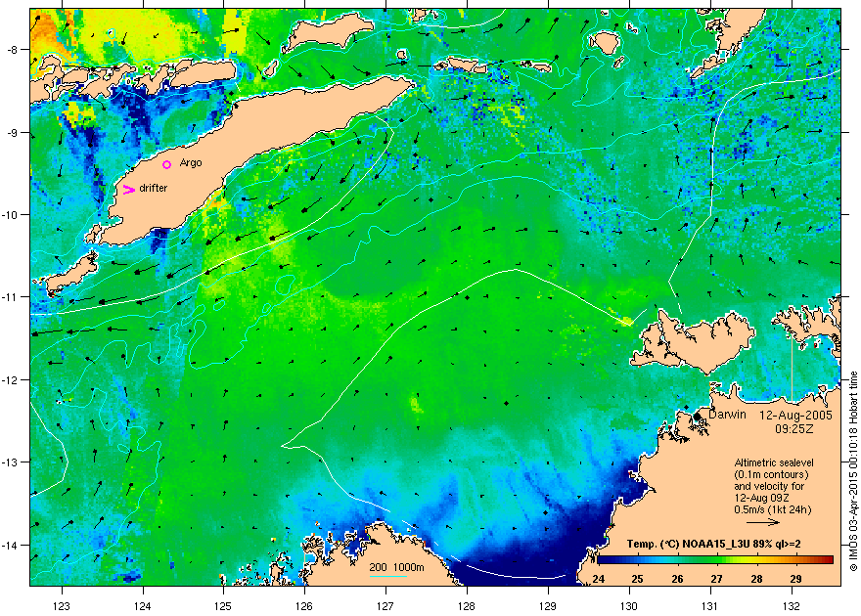Click the date text '12-Aug-2005'
861x616 pixels.
point(795,416)
